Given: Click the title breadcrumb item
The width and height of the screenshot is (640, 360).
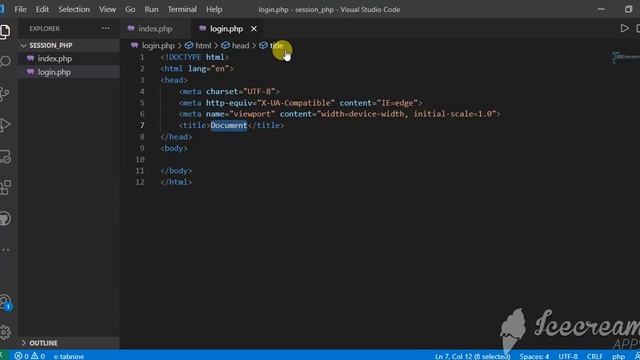Looking at the screenshot, I should click(x=276, y=45).
